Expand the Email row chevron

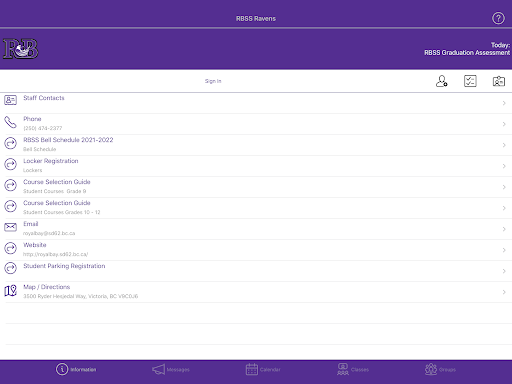(x=504, y=229)
